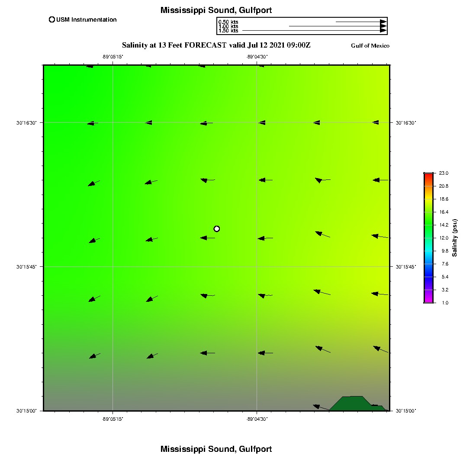476x454 pixels.
Task: Click the current arrow just left of the land mass
Action: coord(319,407)
